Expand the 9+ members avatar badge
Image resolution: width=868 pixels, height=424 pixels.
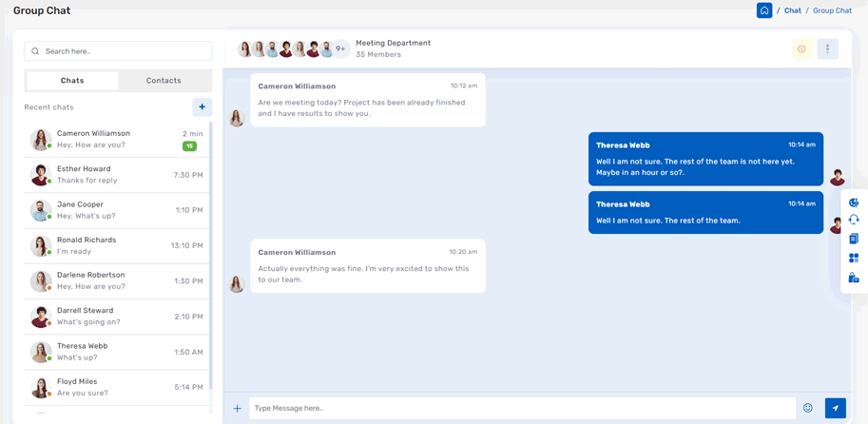340,49
